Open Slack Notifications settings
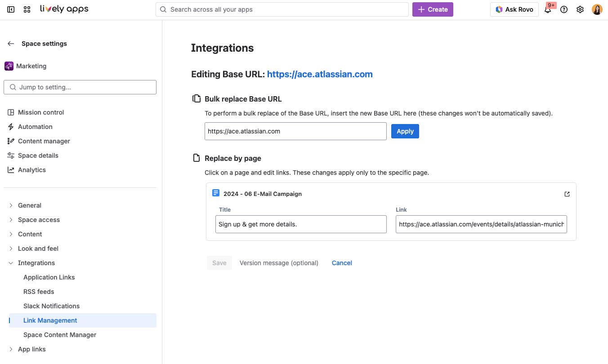The image size is (608, 364). point(51,306)
